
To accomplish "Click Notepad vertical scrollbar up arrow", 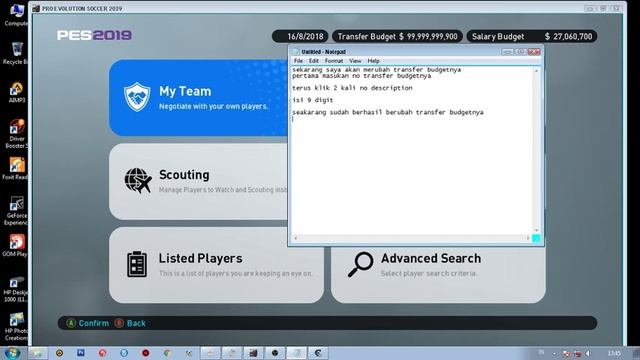I will coord(536,71).
